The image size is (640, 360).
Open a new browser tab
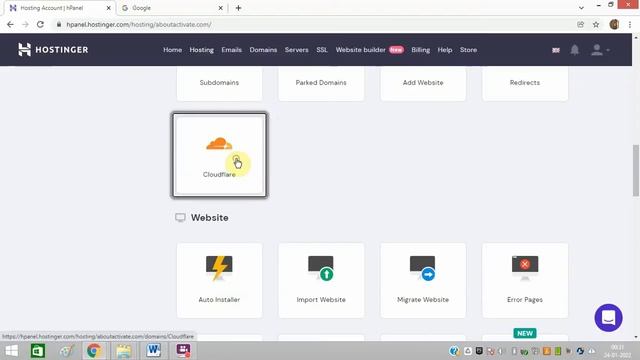pos(238,8)
